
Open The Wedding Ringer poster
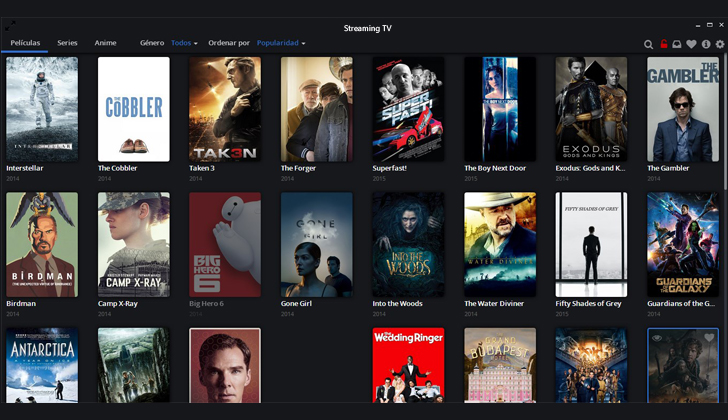pos(408,366)
